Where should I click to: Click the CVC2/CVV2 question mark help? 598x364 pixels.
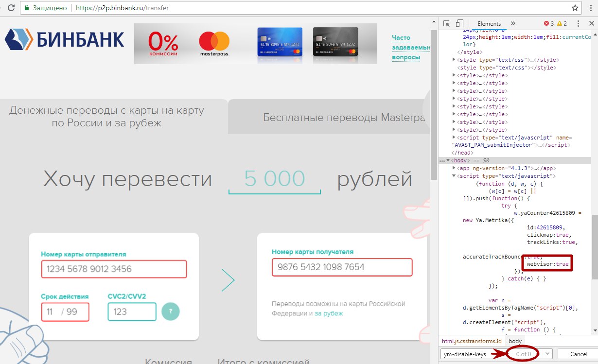point(170,311)
